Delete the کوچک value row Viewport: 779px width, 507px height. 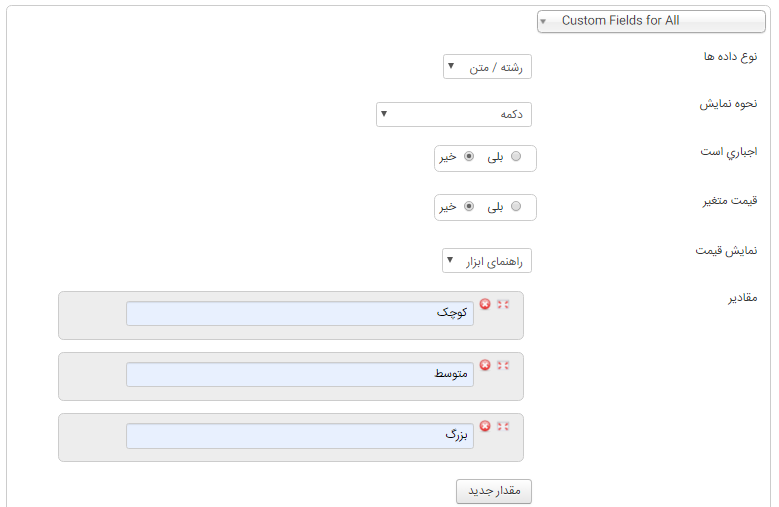coord(485,304)
